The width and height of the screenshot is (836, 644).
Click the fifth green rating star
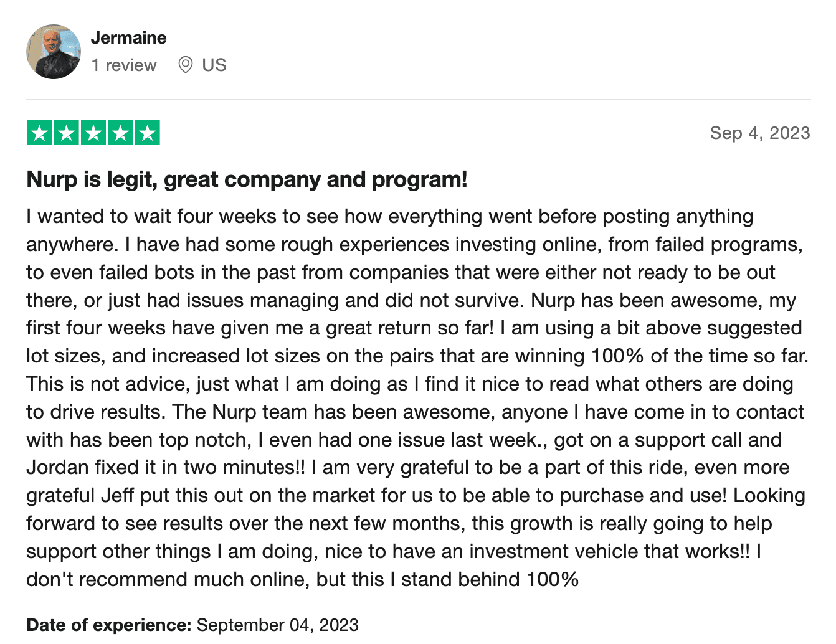click(x=147, y=133)
